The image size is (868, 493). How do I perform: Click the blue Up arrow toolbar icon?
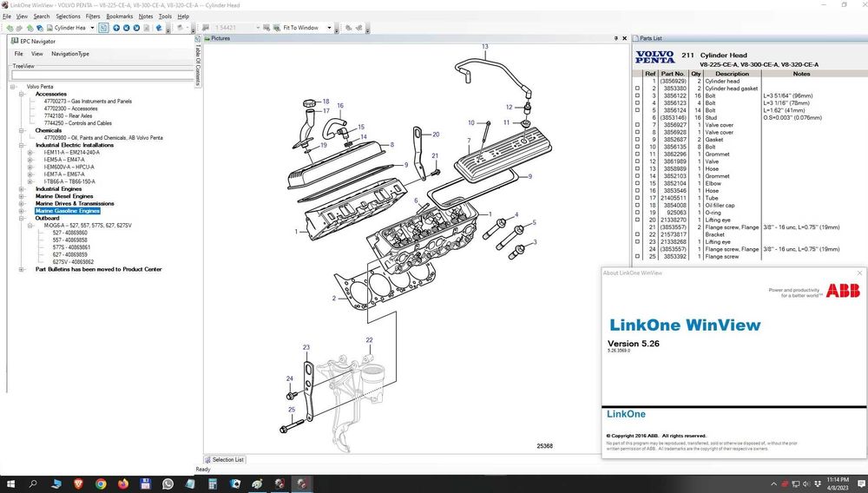tap(116, 28)
